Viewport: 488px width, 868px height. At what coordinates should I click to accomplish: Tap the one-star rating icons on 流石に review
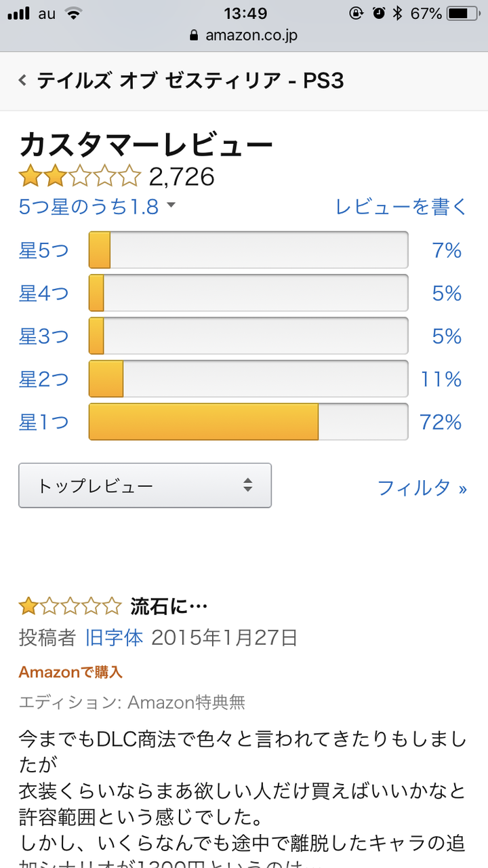point(70,606)
